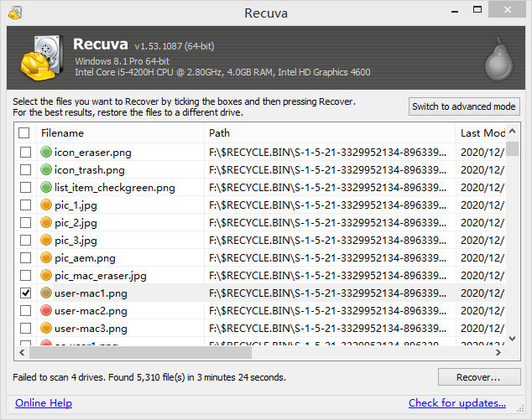Sort the list by Path column

tap(327, 133)
